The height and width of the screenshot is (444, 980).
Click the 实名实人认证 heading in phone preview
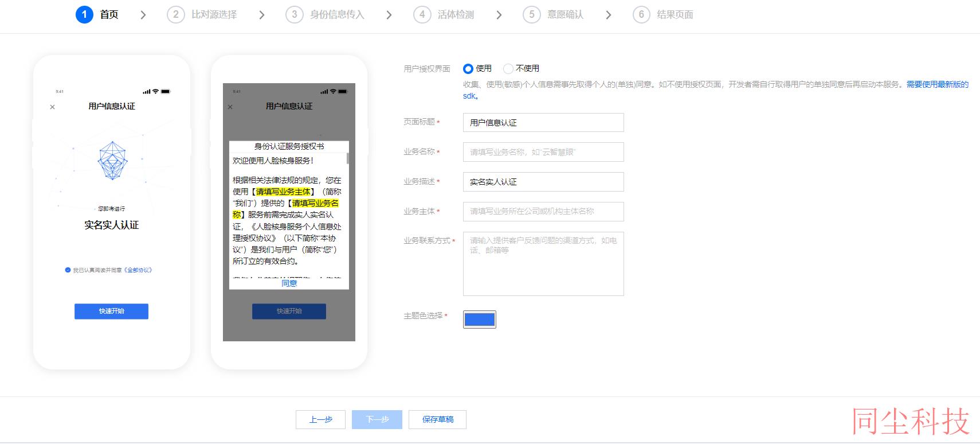[111, 225]
